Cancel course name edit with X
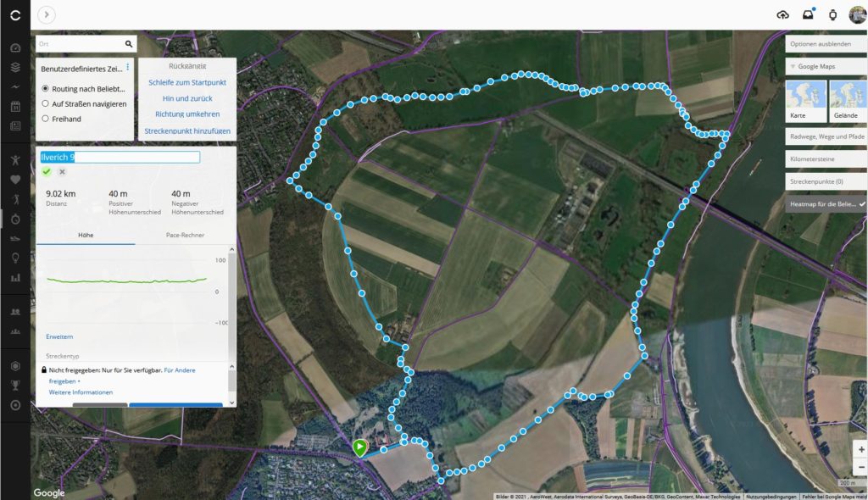868x500 pixels. point(62,172)
